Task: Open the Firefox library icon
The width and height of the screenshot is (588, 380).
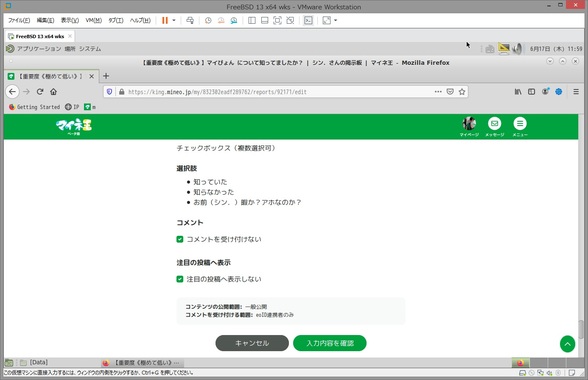Action: tap(518, 92)
